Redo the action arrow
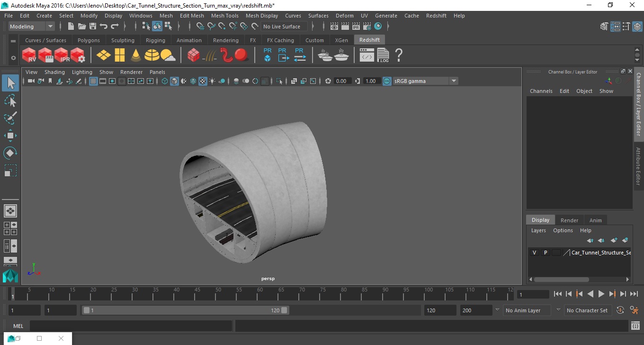644x345 pixels. tap(115, 27)
